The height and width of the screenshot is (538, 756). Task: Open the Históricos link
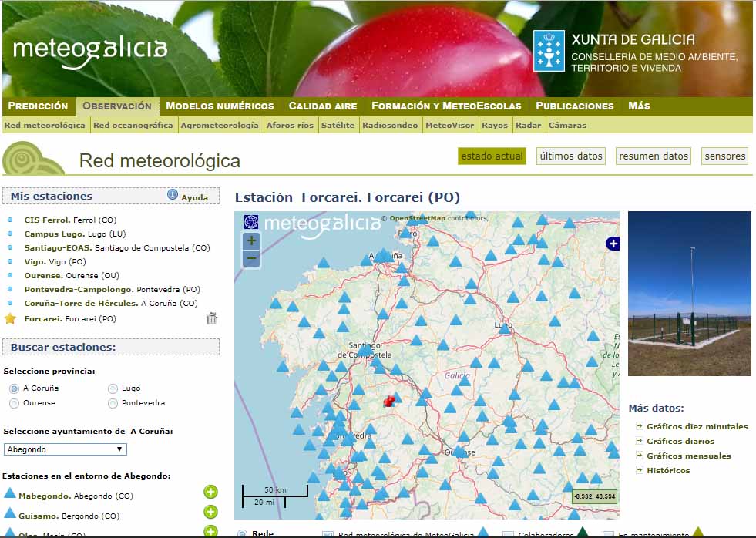[668, 470]
